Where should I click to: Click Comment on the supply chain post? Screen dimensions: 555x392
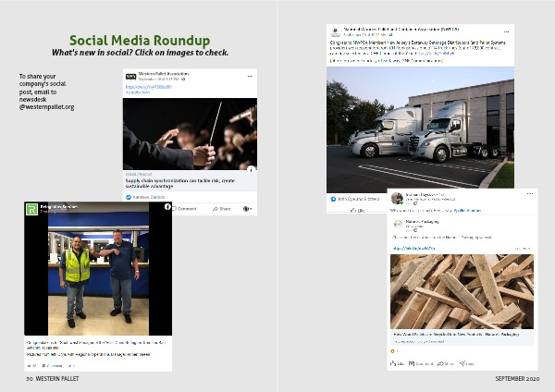click(x=184, y=209)
